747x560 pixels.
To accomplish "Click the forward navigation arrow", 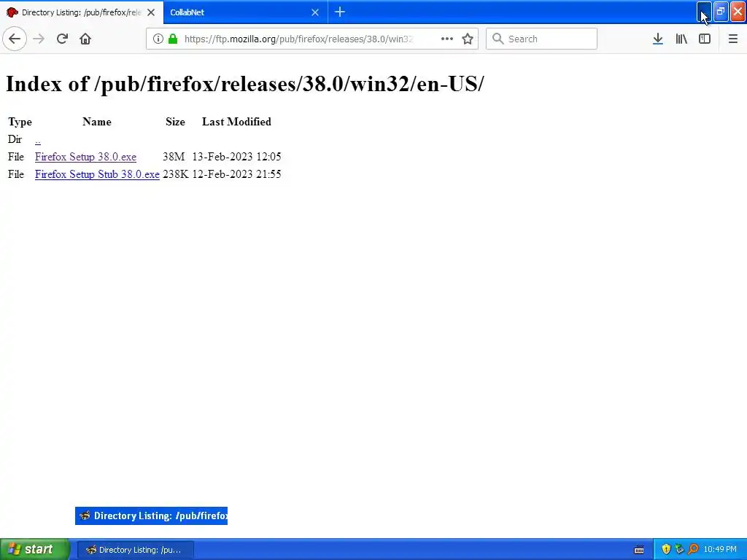I will (39, 39).
